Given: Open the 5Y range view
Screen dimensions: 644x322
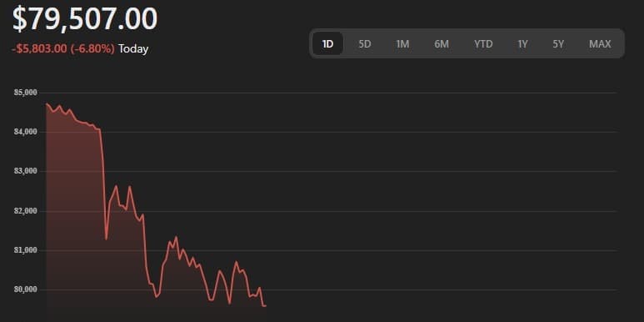Looking at the screenshot, I should pos(558,43).
